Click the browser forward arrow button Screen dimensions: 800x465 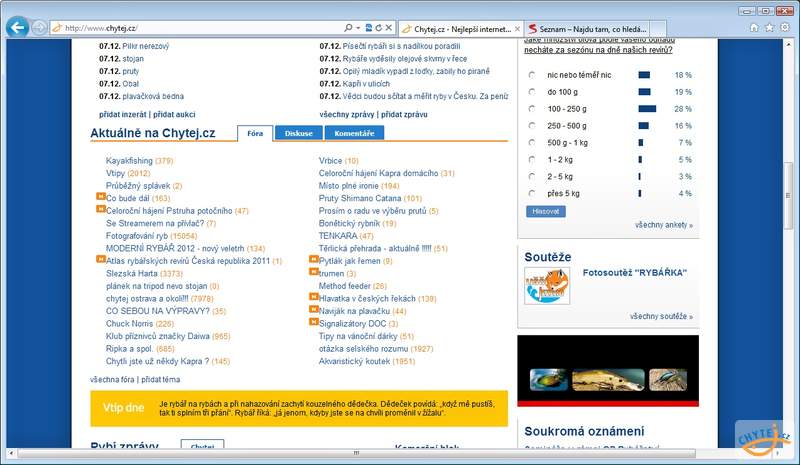[x=39, y=28]
